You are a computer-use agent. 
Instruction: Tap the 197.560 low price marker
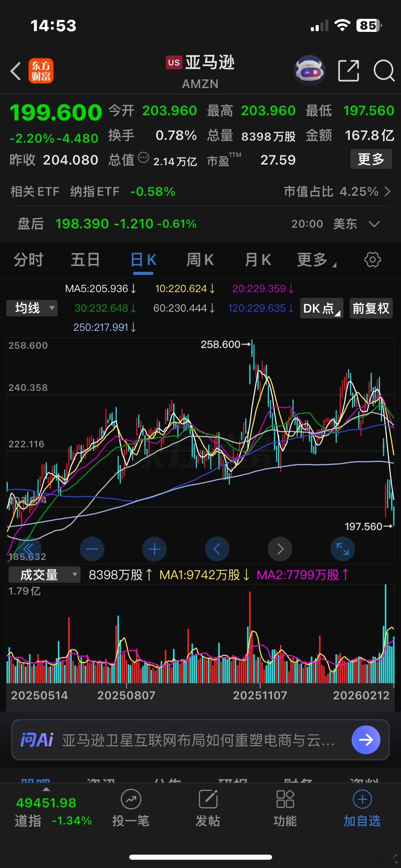[x=368, y=526]
